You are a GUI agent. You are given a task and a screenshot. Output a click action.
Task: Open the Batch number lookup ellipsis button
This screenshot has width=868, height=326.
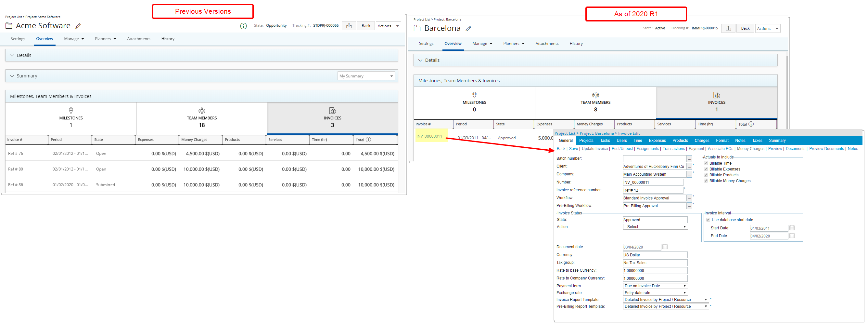[689, 159]
